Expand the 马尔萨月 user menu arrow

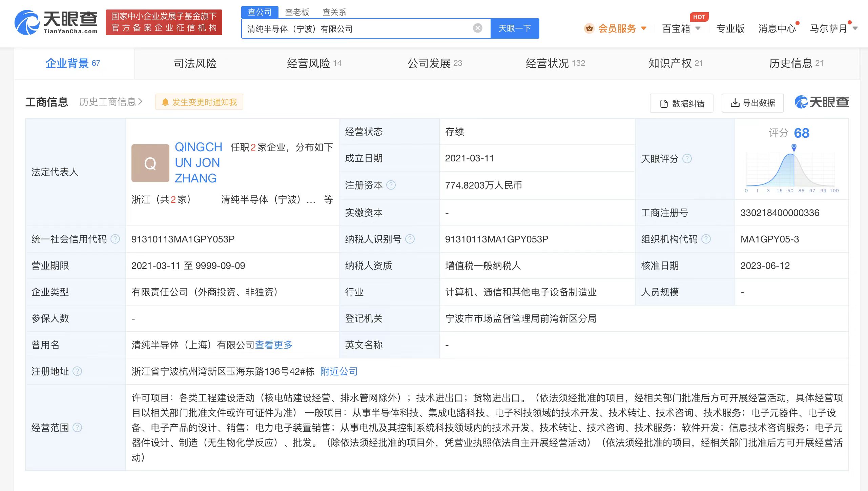point(855,28)
